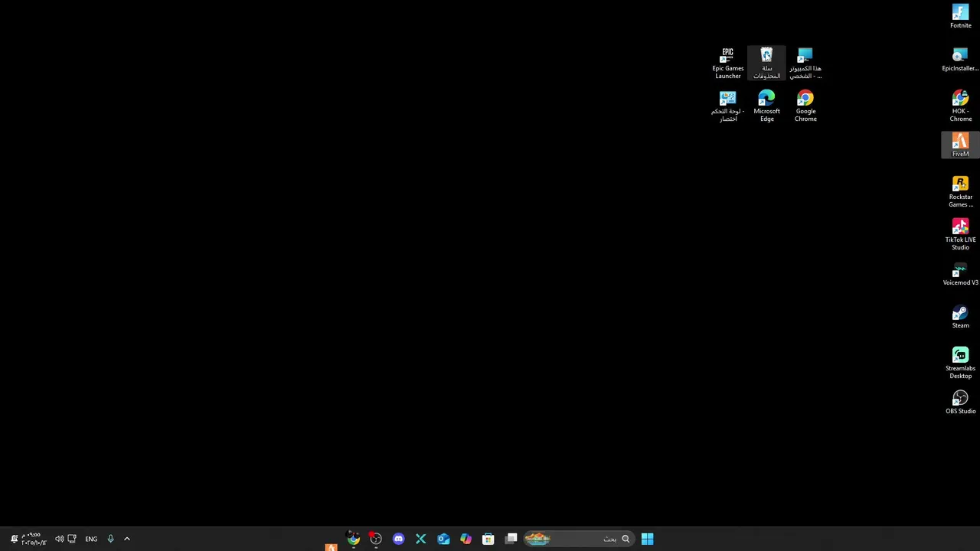This screenshot has width=980, height=551.
Task: Click the microphone tray icon
Action: [110, 539]
